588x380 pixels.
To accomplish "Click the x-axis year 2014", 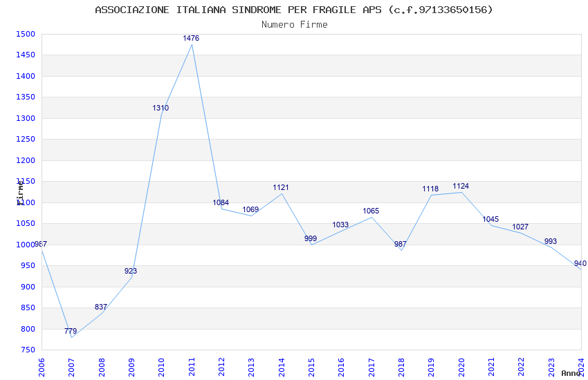I will coord(282,368).
